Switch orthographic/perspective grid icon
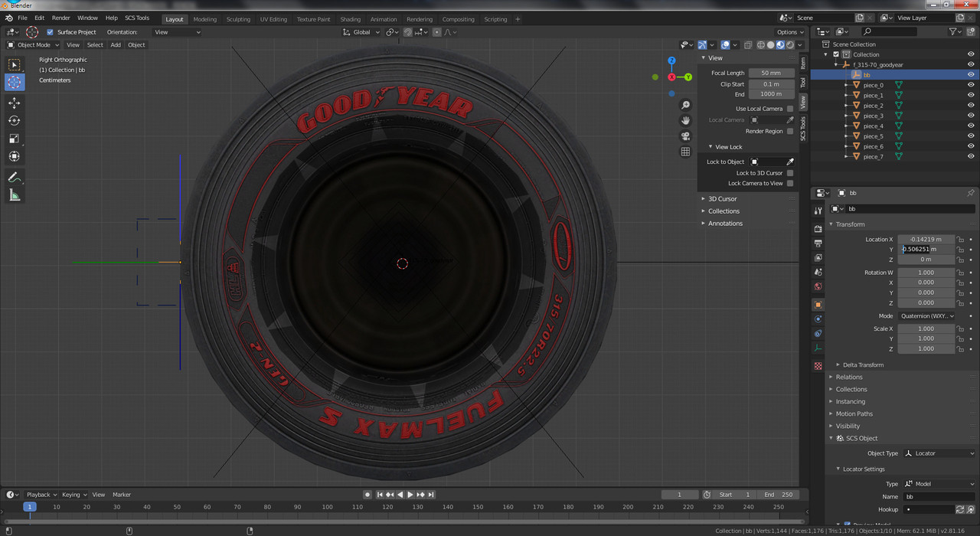Viewport: 980px width, 536px height. [685, 152]
